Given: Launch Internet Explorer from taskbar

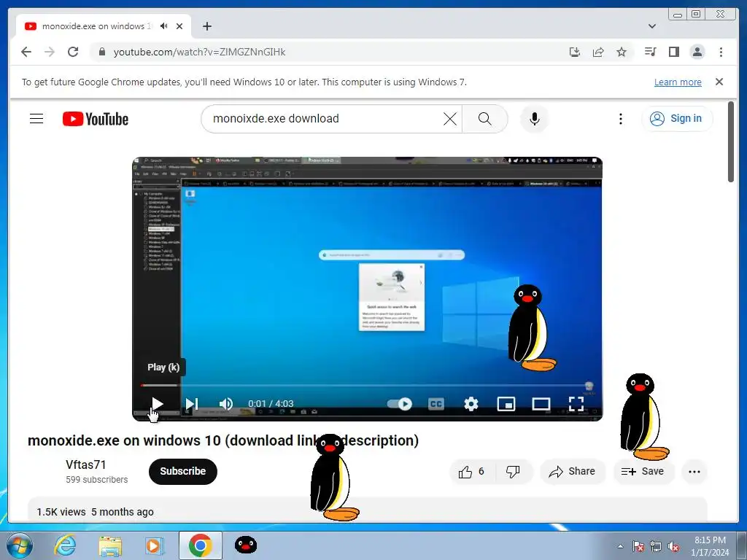Looking at the screenshot, I should pyautogui.click(x=65, y=545).
